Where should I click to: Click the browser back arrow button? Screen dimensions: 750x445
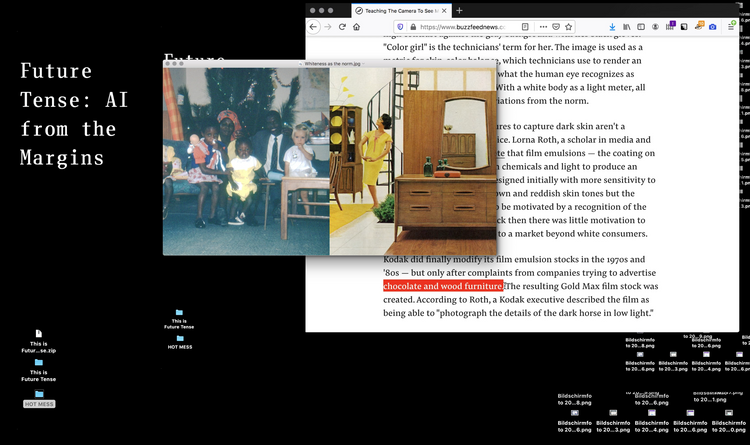313,26
